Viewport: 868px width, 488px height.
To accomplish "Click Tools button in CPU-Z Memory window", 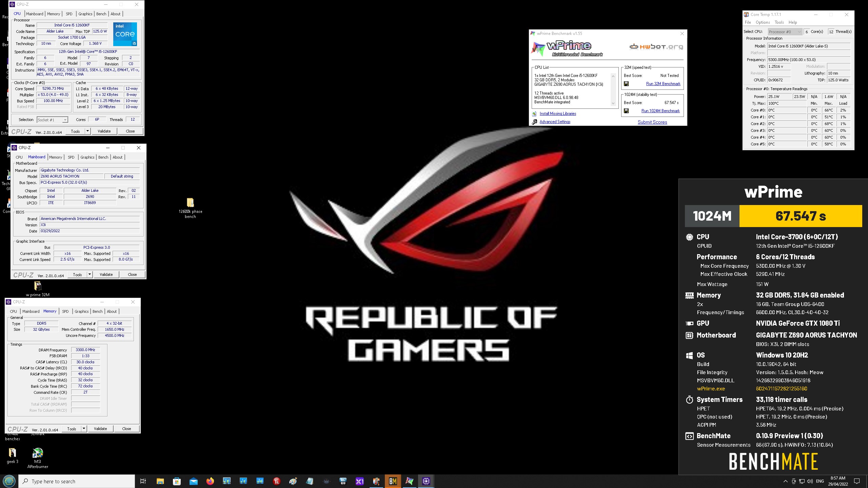I will pyautogui.click(x=72, y=429).
